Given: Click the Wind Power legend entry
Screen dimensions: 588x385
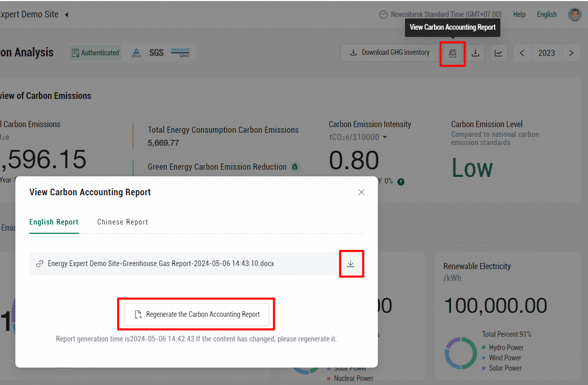Looking at the screenshot, I should pyautogui.click(x=501, y=358).
